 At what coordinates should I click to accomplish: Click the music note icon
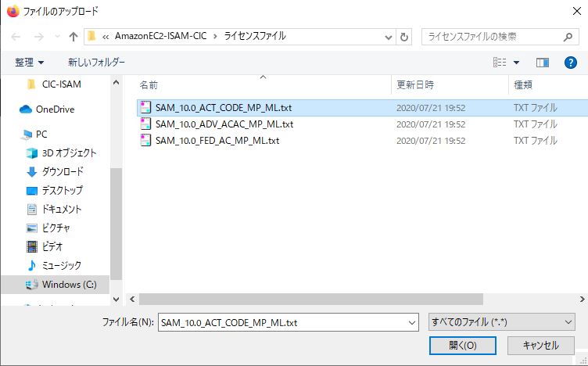(x=32, y=265)
